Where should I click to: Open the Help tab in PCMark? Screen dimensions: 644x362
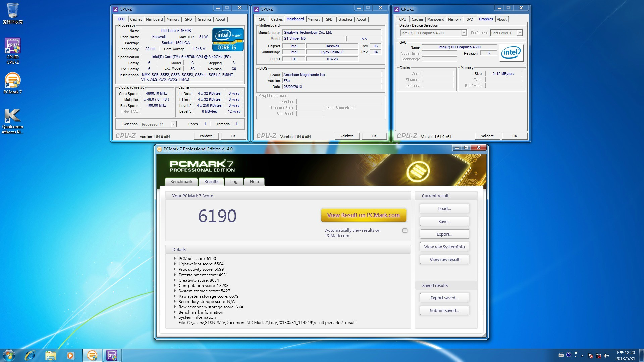coord(254,181)
